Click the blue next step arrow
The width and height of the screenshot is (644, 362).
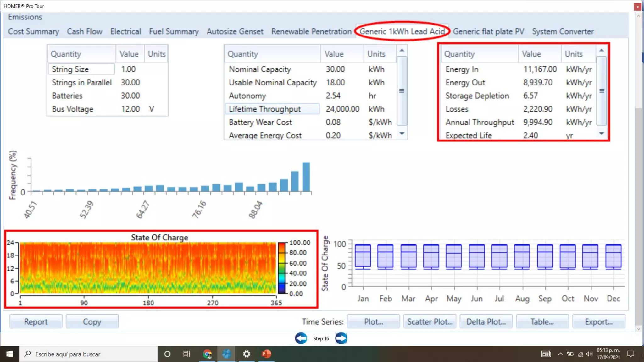tap(341, 338)
